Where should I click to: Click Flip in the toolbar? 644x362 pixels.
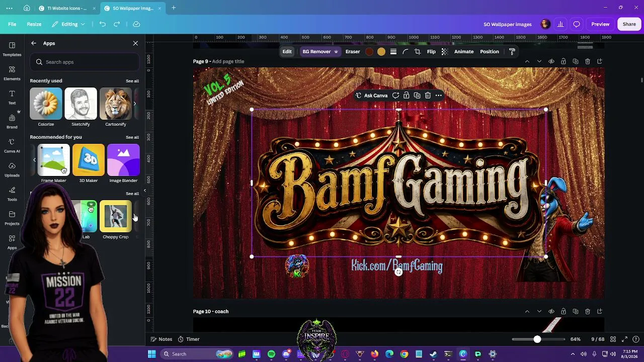click(431, 52)
